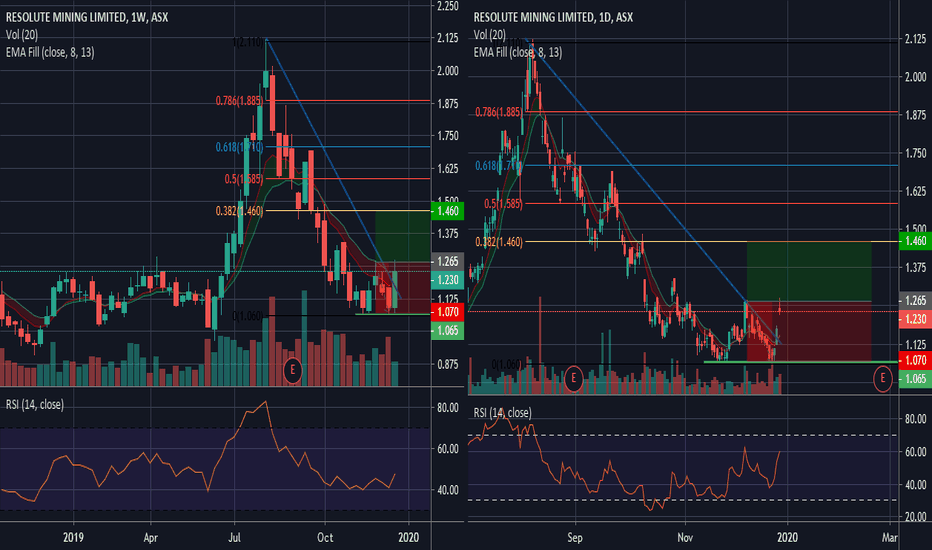Image resolution: width=932 pixels, height=550 pixels.
Task: Click the red 1.070 stop price tag on weekly chart
Action: tap(447, 312)
